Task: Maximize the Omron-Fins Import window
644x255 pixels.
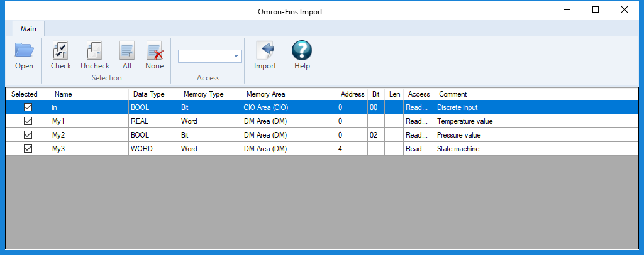Action: point(595,10)
